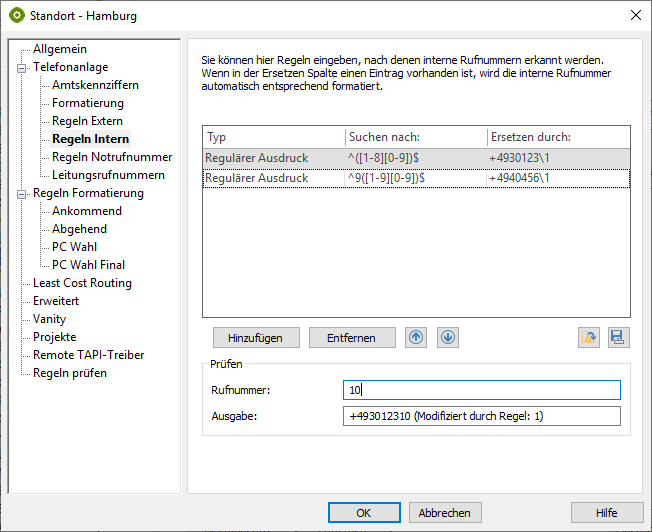Click the save rules floppy disk icon
The width and height of the screenshot is (652, 532).
(x=617, y=338)
